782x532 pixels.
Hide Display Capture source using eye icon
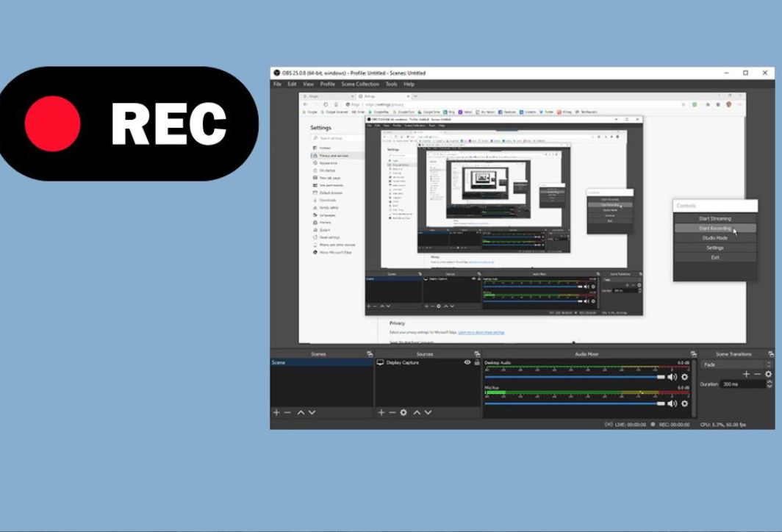[x=467, y=362]
